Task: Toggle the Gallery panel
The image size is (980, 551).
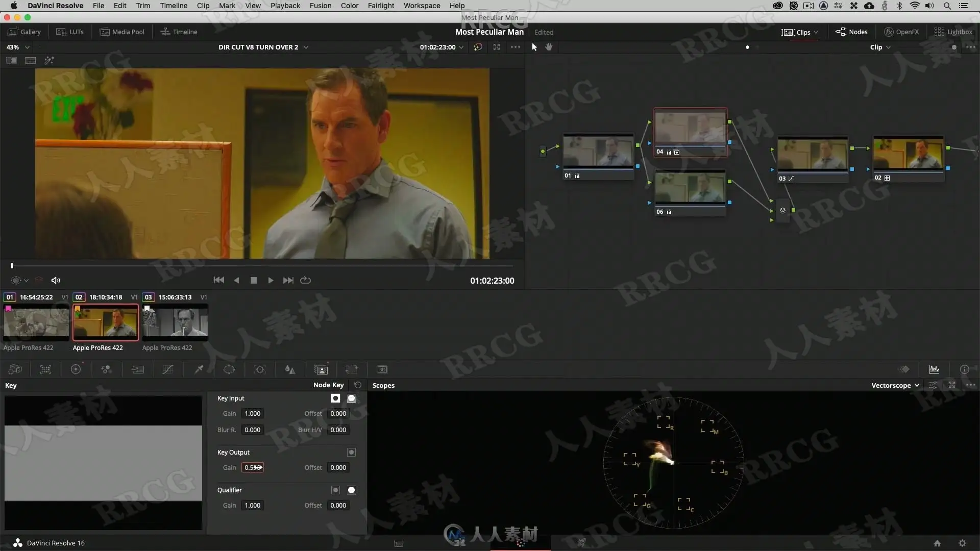Action: [24, 32]
